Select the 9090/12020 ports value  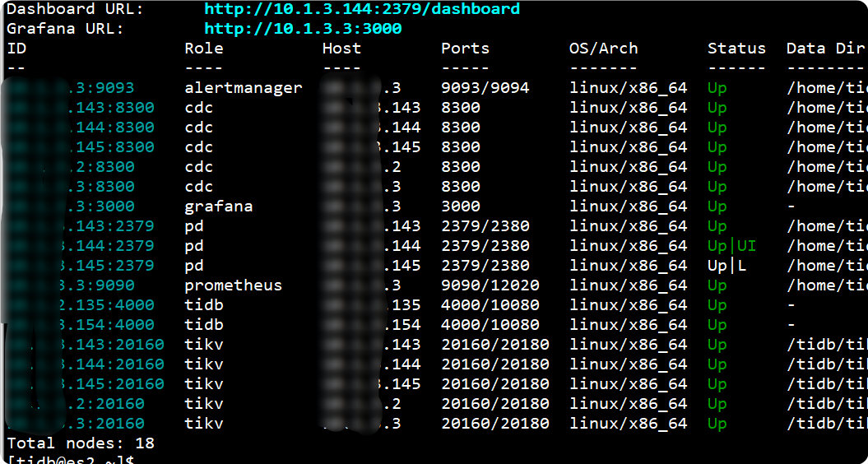tap(490, 285)
